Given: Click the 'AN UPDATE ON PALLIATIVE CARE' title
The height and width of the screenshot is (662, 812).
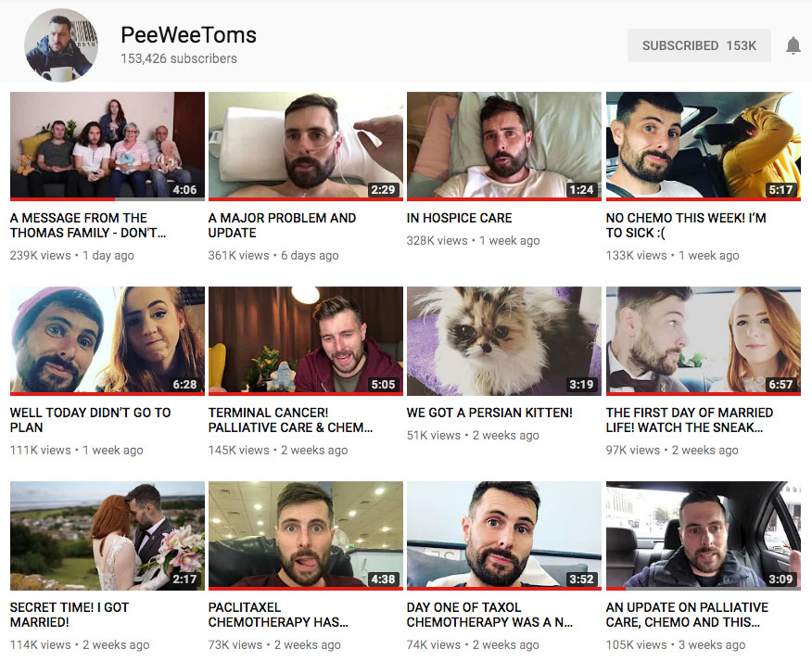Looking at the screenshot, I should (687, 615).
